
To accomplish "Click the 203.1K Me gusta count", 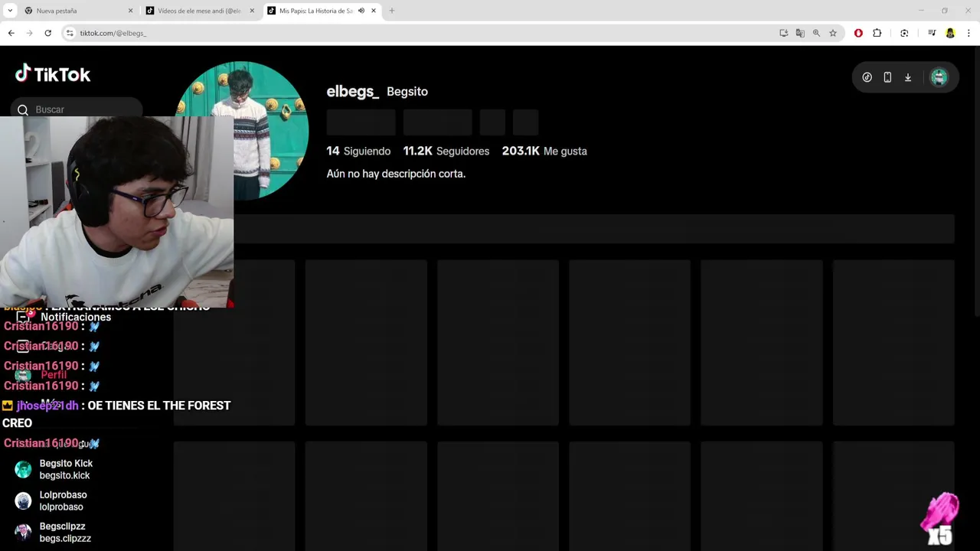I will coord(544,151).
